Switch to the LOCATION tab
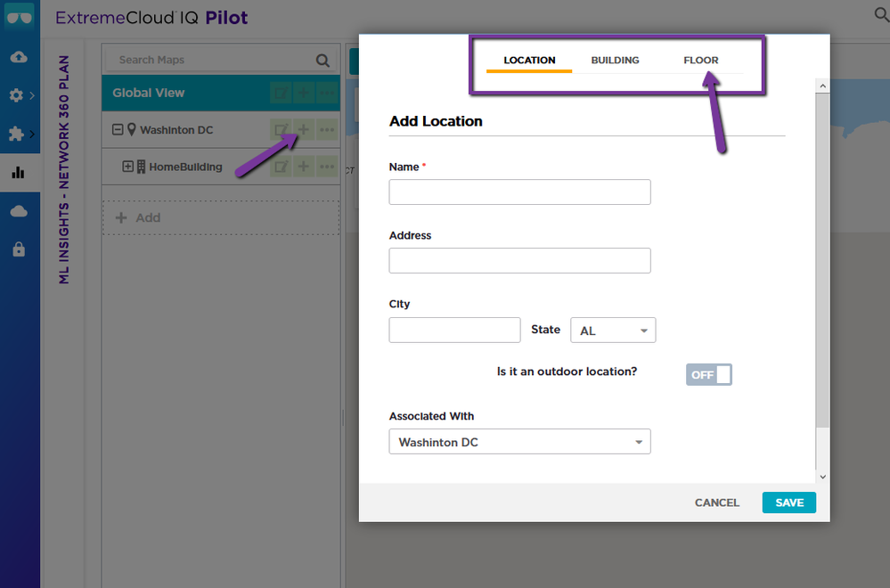Screen dimensions: 890x588 pyautogui.click(x=529, y=61)
